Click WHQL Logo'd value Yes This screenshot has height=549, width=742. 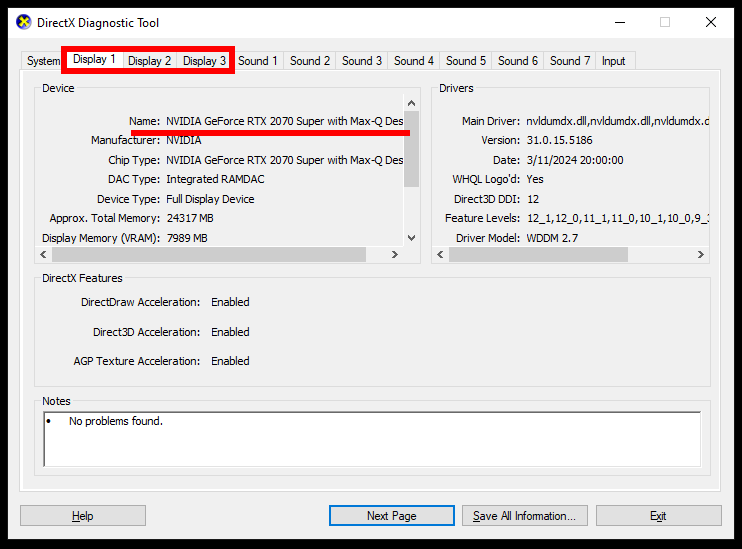(535, 179)
